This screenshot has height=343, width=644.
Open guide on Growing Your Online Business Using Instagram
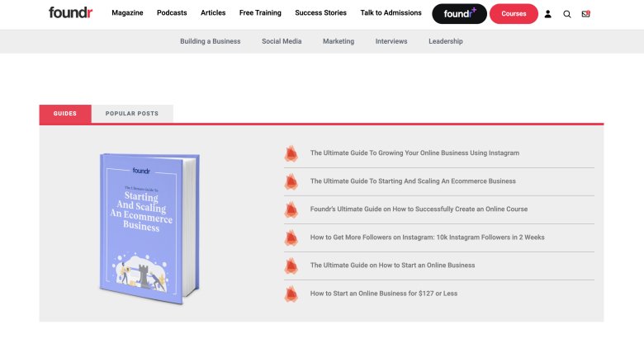click(414, 153)
